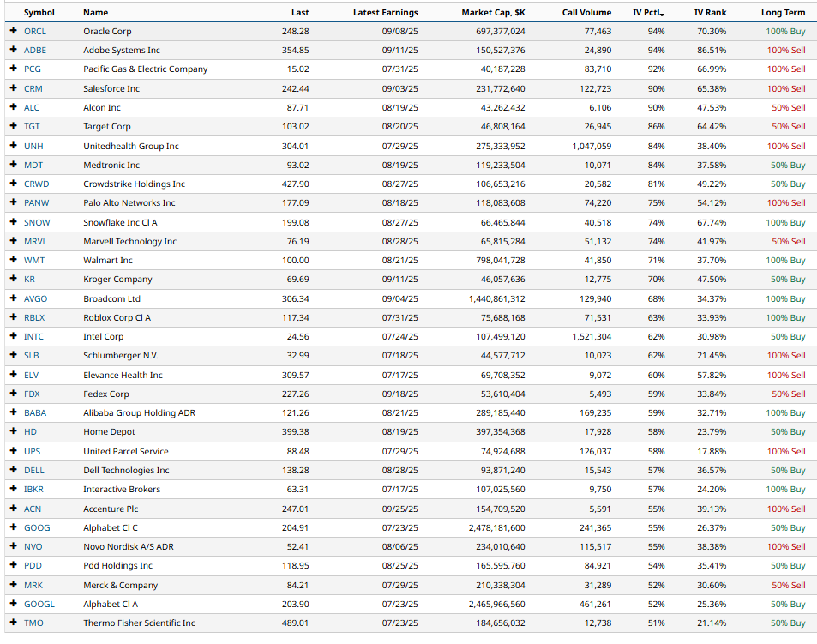Open the KR symbol link
This screenshot has width=817, height=644.
tap(30, 279)
